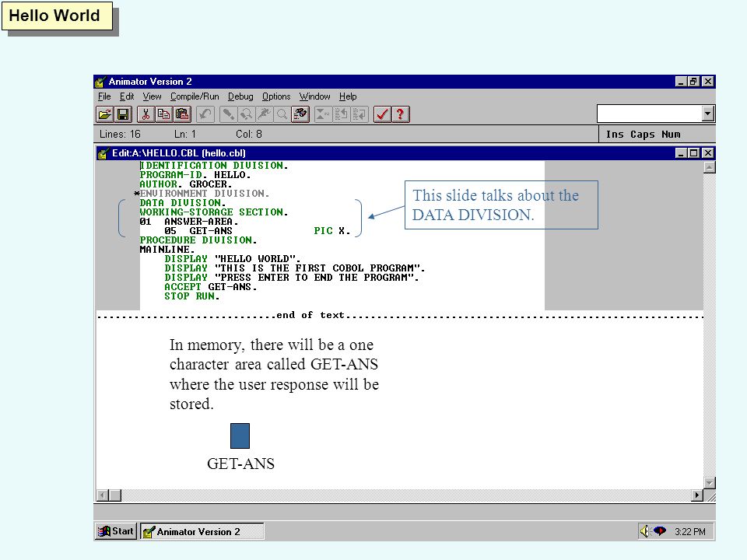
Task: Open the toolbar combo box dropdown arrow
Action: click(708, 114)
